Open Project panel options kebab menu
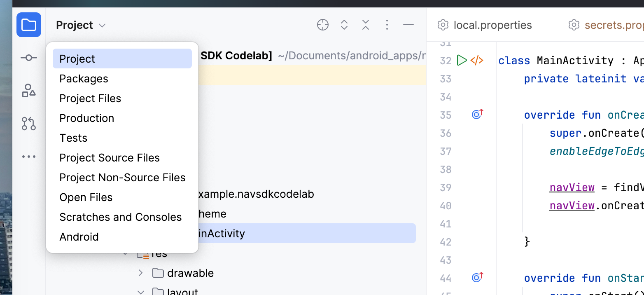 click(x=387, y=25)
